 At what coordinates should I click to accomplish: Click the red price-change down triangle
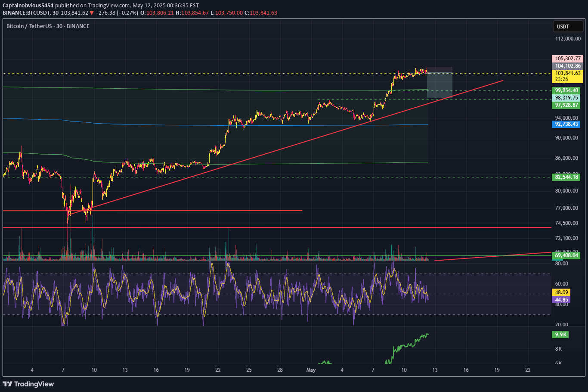click(91, 12)
